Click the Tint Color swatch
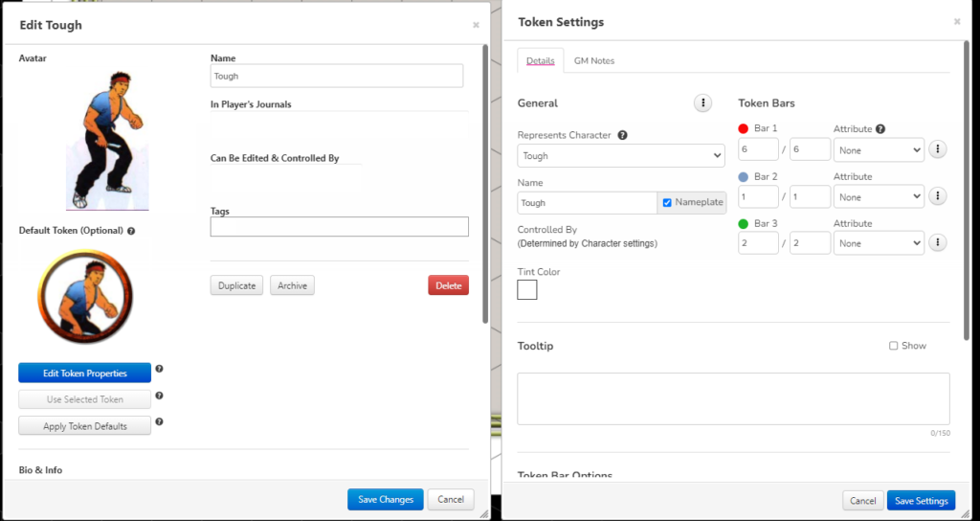Image resolution: width=980 pixels, height=521 pixels. tap(527, 290)
